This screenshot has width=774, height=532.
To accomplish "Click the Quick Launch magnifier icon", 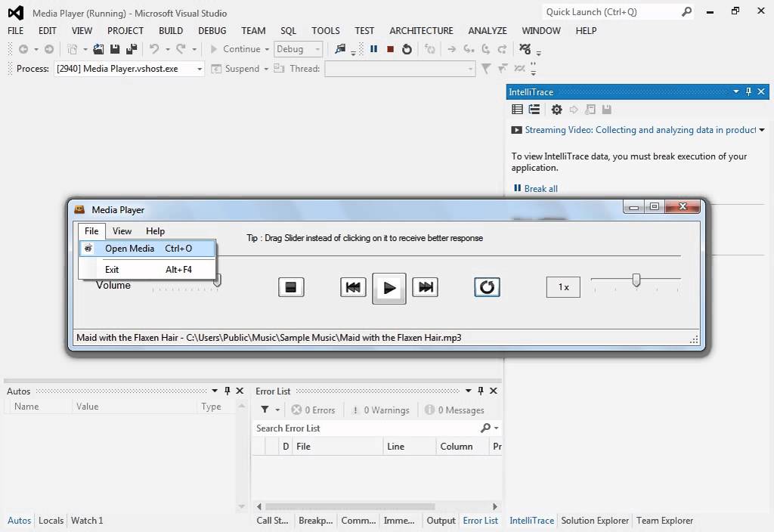I will point(686,12).
